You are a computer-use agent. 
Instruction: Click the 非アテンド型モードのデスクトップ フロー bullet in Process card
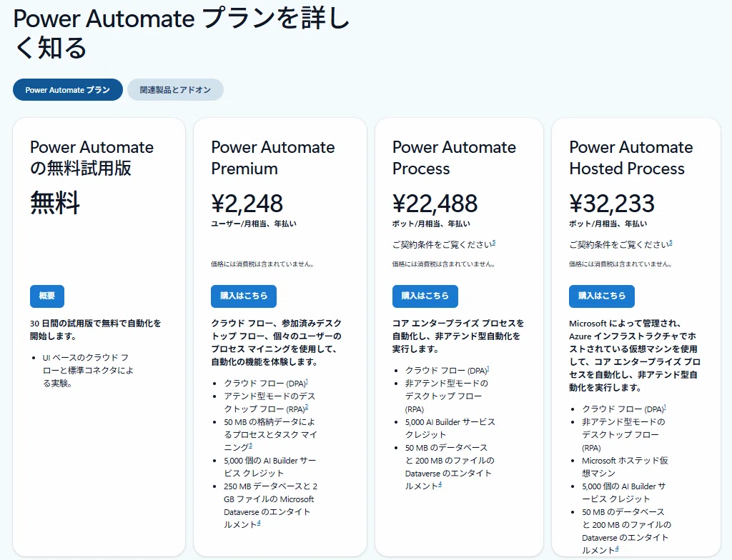click(447, 396)
